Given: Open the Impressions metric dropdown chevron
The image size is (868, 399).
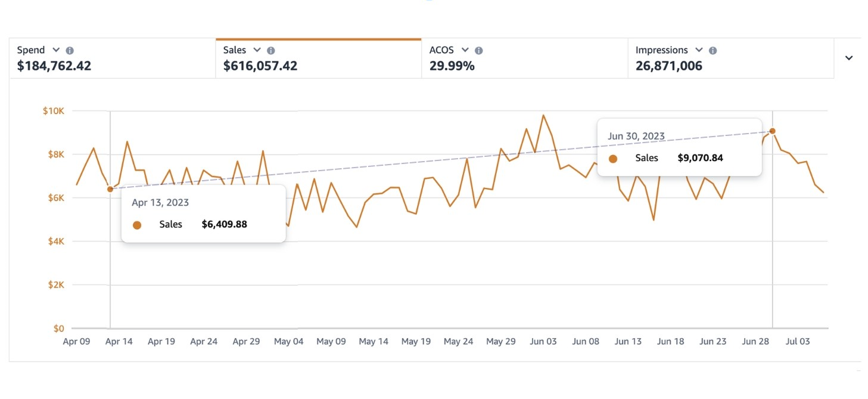Looking at the screenshot, I should [699, 50].
